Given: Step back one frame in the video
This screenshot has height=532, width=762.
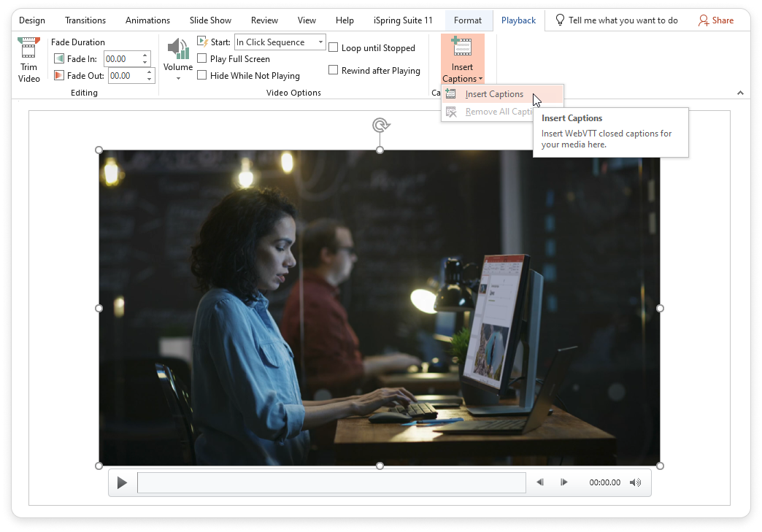Looking at the screenshot, I should click(x=540, y=482).
